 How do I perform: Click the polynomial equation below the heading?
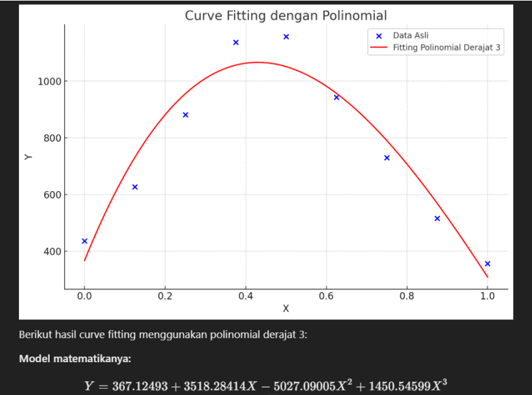266,386
